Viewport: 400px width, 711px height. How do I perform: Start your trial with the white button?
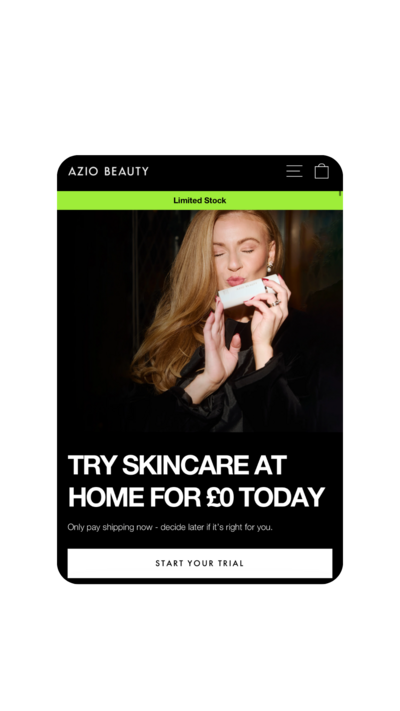pos(200,563)
